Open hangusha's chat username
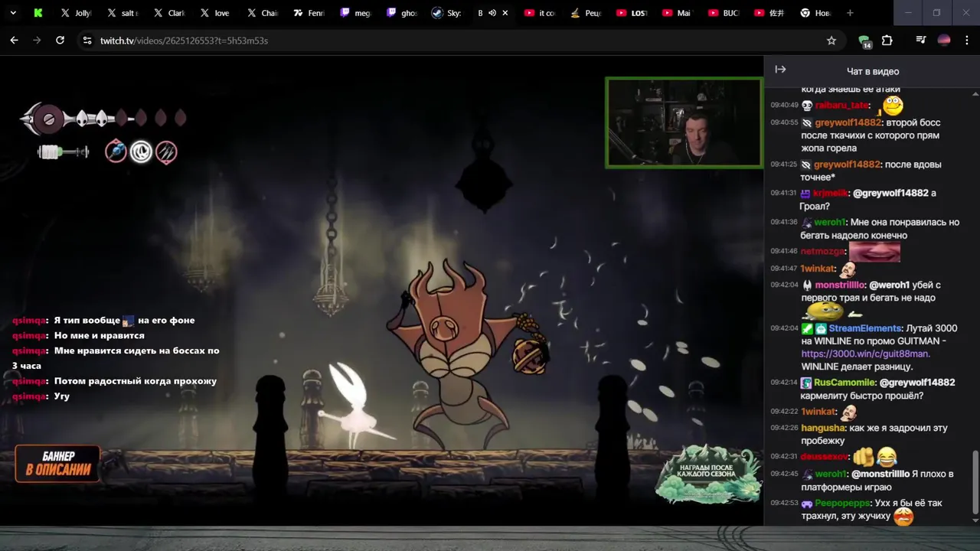 [x=822, y=428]
